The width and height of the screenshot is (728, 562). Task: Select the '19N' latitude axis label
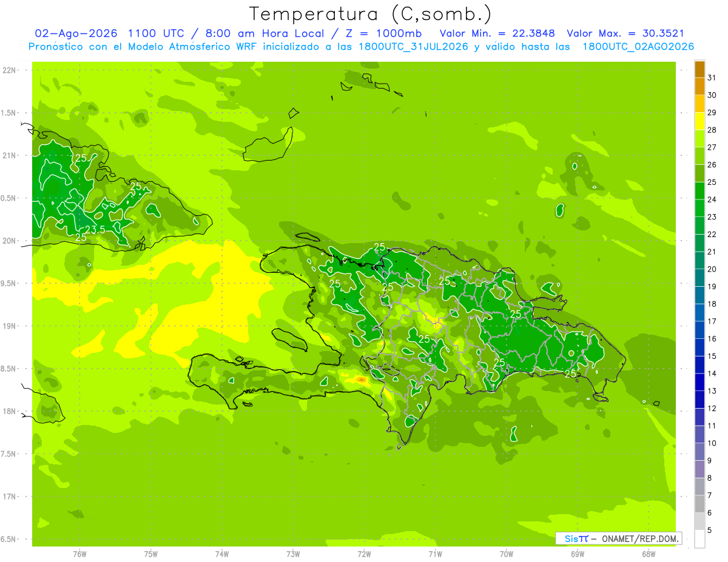click(8, 326)
